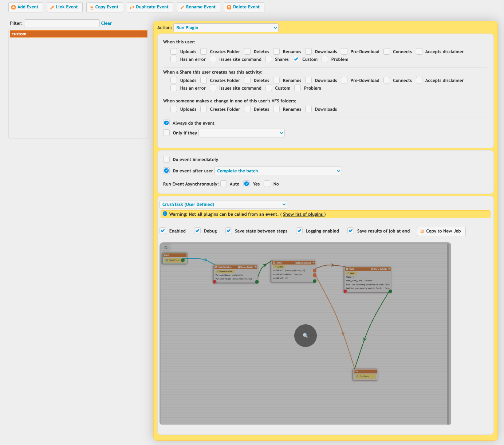Remove the Wait task node with X

(389, 269)
